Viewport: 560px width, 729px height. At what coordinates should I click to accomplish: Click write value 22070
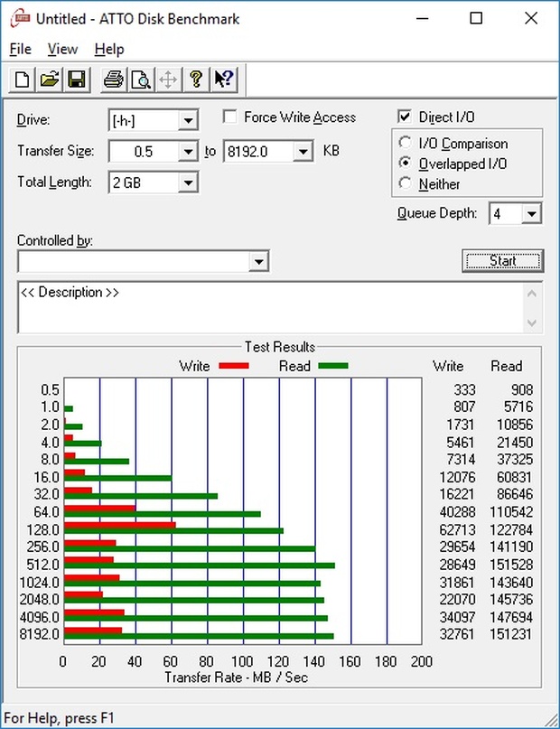pyautogui.click(x=457, y=599)
